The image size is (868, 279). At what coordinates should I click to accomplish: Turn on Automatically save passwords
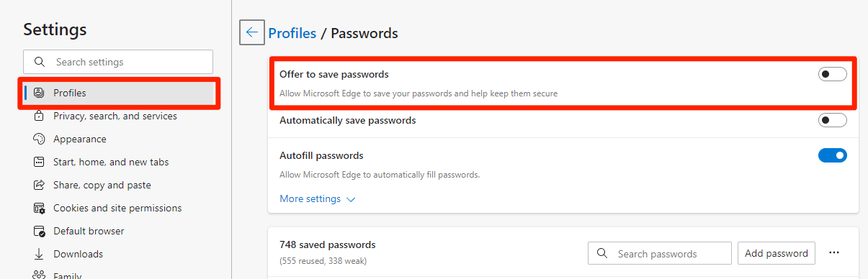pyautogui.click(x=832, y=120)
